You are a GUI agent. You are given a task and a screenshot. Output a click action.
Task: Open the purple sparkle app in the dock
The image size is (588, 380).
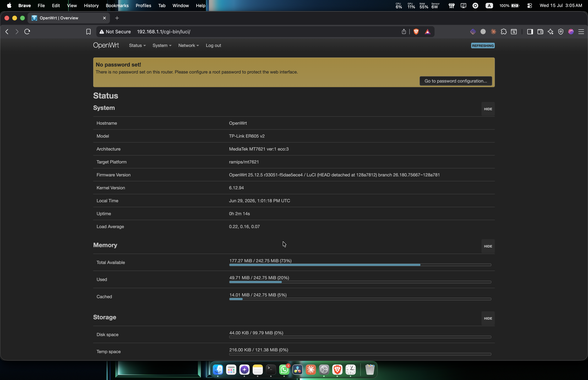244,370
